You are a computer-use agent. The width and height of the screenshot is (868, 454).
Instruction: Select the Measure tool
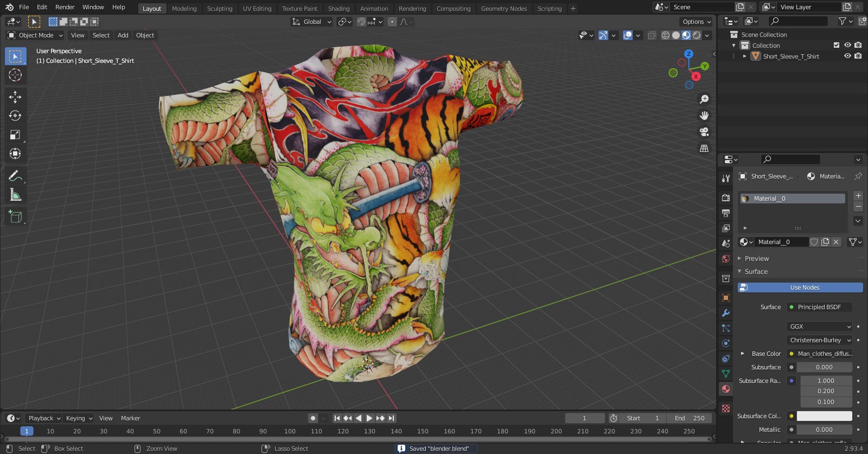coord(15,195)
